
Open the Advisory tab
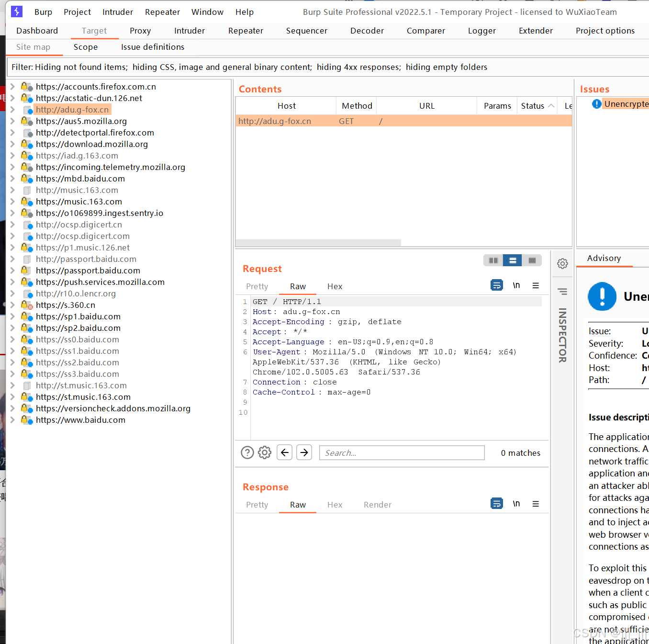click(604, 258)
